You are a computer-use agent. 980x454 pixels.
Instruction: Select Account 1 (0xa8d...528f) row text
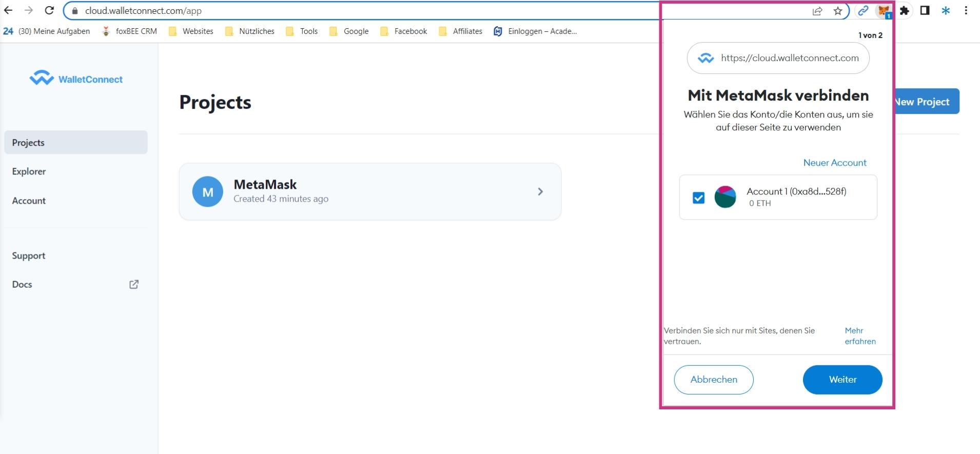pos(796,191)
